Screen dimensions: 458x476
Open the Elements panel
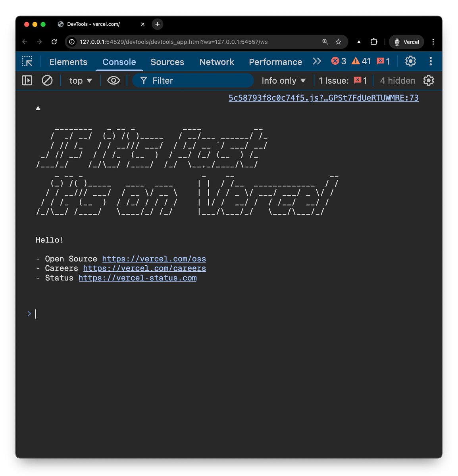(68, 62)
